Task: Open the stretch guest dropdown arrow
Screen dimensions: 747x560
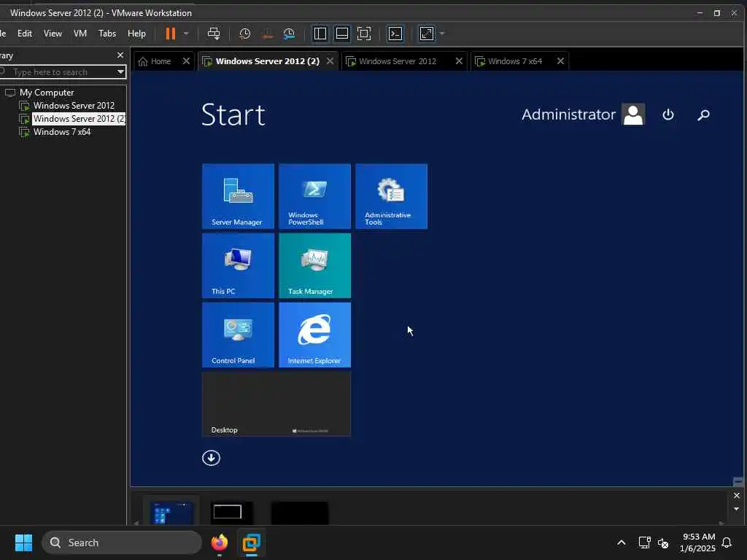Action: 442,34
